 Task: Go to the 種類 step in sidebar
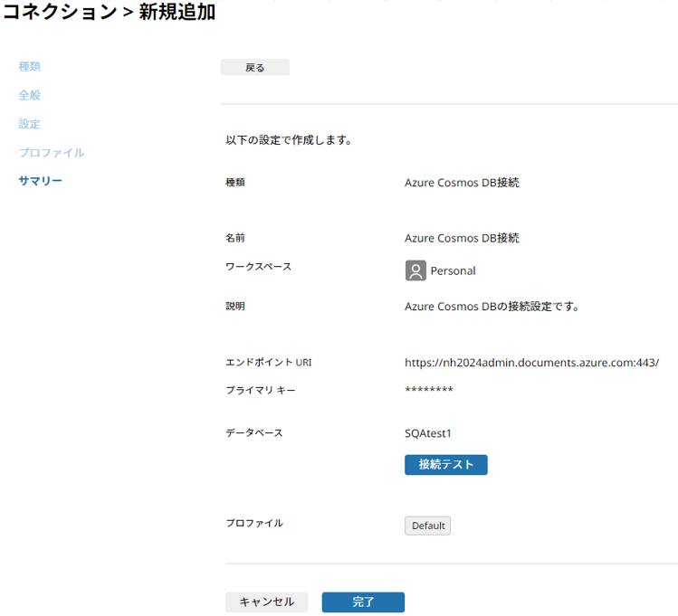[x=29, y=67]
